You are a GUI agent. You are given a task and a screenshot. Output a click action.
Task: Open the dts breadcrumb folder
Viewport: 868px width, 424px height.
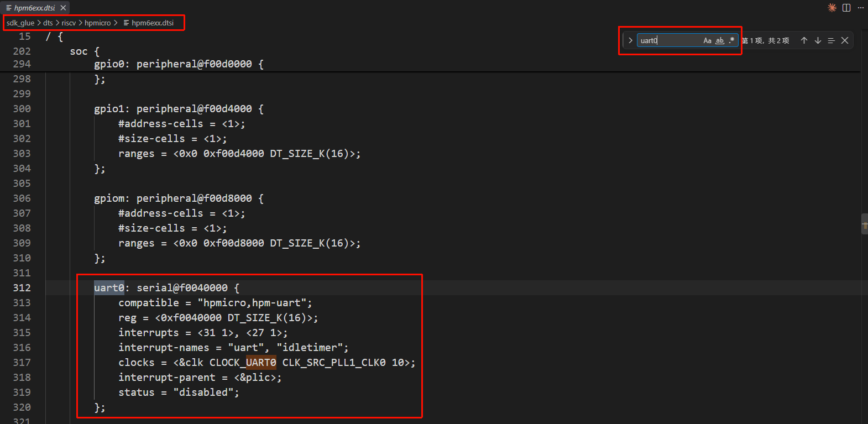pos(48,23)
